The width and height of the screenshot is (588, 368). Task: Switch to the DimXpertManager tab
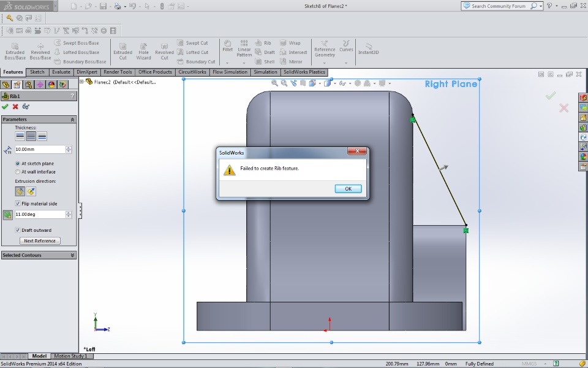pyautogui.click(x=40, y=85)
